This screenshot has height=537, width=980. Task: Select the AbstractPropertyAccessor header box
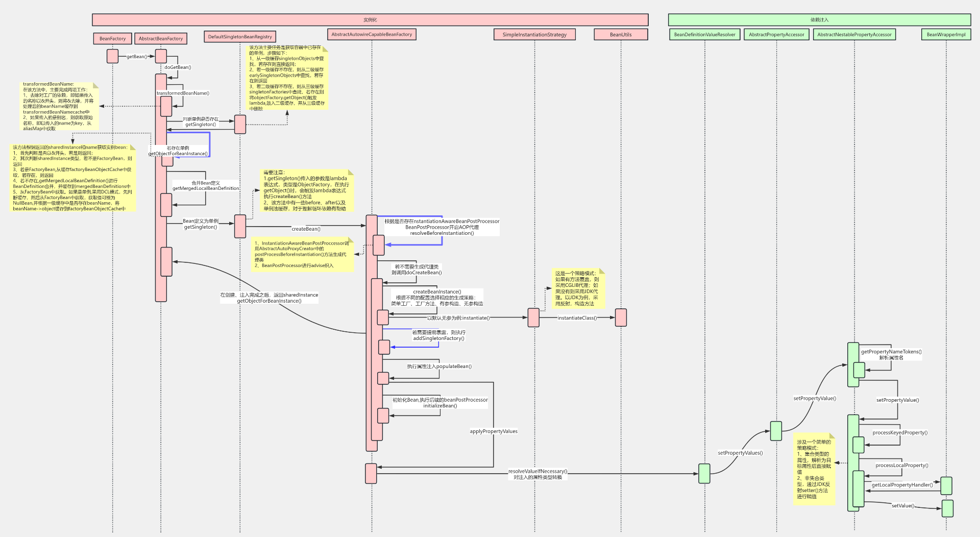pyautogui.click(x=776, y=35)
